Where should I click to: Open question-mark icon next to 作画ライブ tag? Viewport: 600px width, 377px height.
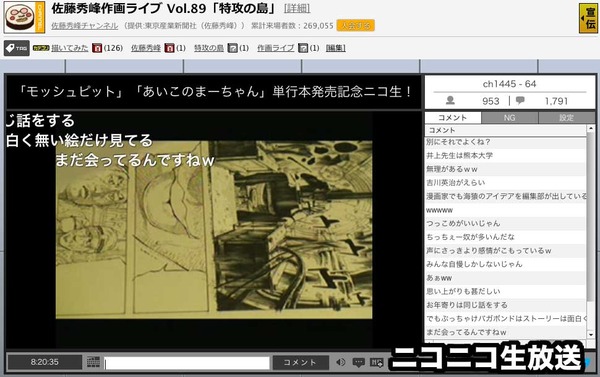click(x=303, y=48)
